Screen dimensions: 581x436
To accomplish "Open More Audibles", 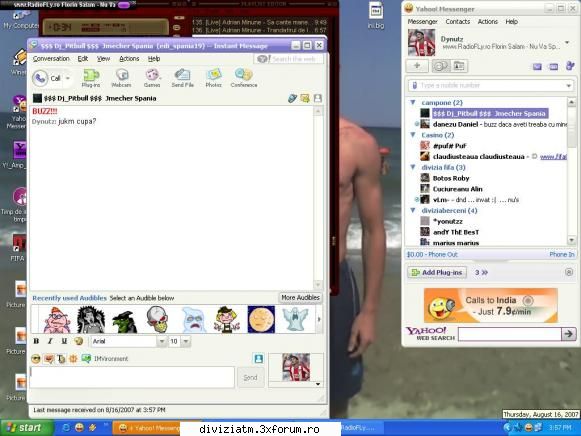I will click(300, 297).
